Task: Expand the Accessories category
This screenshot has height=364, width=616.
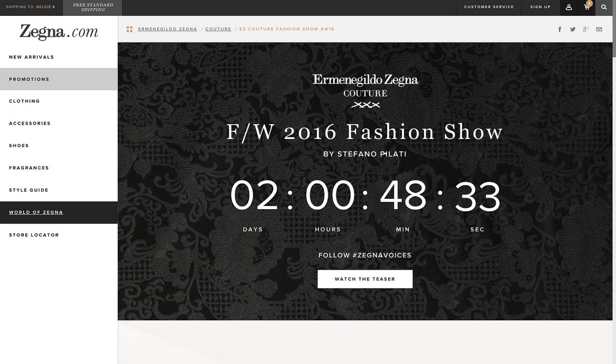Action: click(x=59, y=123)
